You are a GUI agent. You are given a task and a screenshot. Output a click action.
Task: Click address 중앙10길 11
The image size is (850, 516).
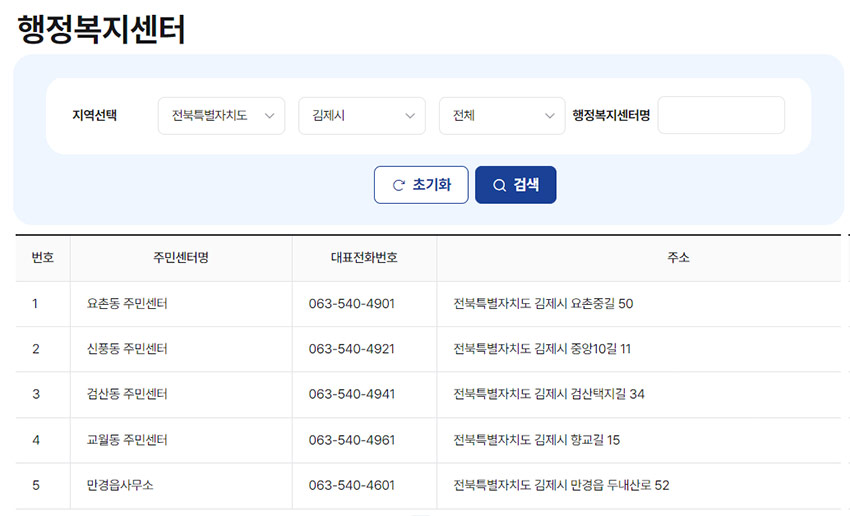point(601,349)
